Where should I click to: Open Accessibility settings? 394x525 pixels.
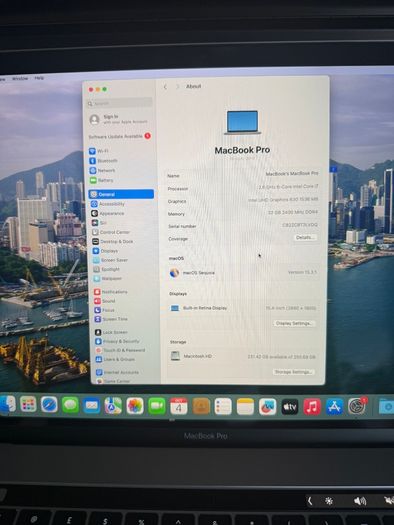point(108,204)
